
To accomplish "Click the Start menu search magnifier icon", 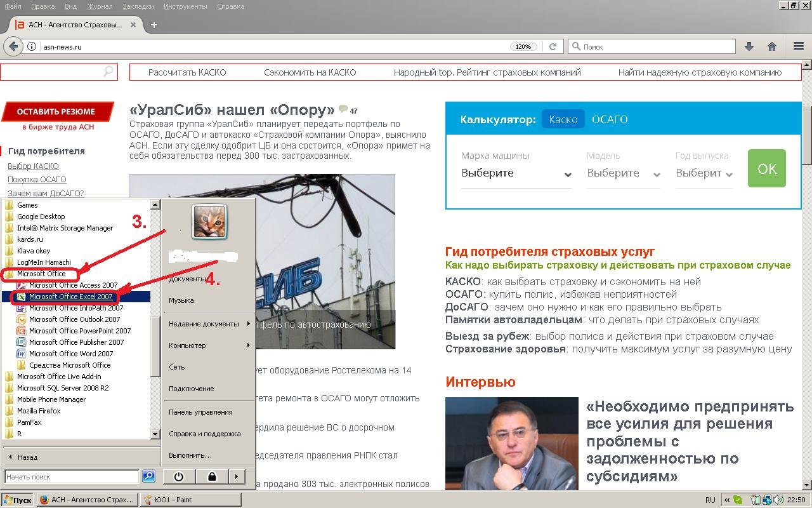I will point(148,476).
